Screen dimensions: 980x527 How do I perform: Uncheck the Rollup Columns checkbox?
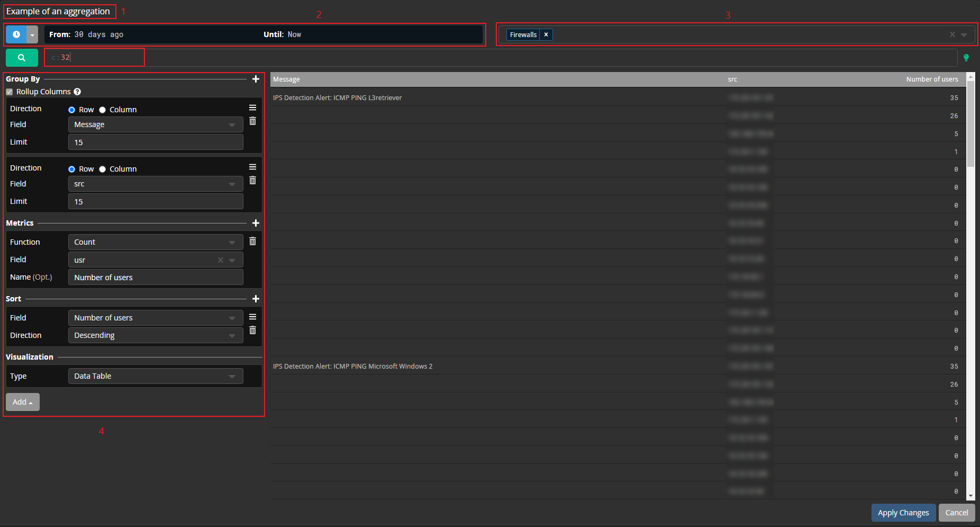coord(10,92)
